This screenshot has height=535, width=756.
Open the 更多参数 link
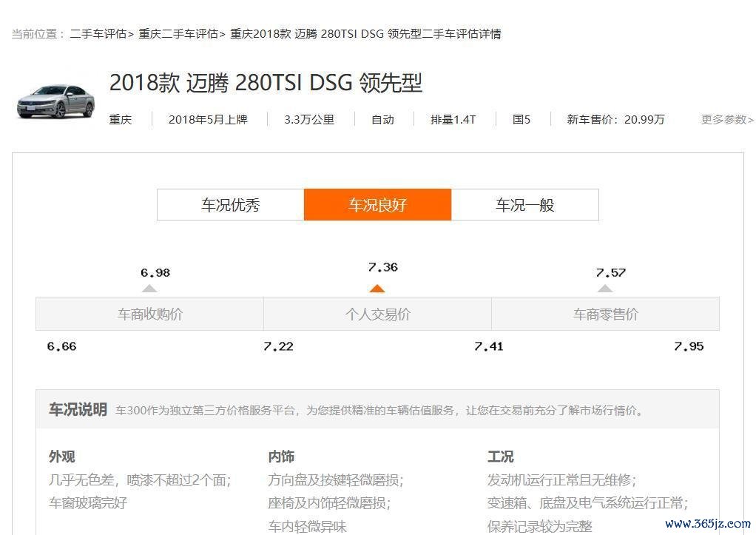(x=727, y=119)
